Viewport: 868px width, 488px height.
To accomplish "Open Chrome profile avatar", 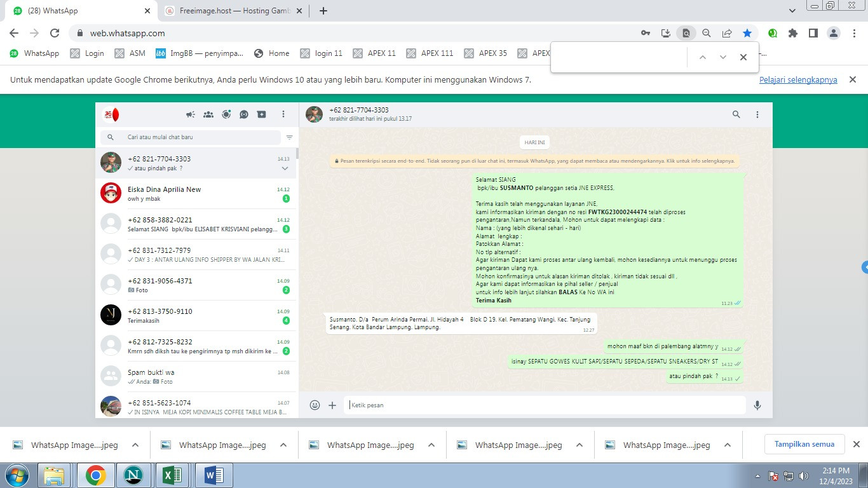I will coord(834,33).
